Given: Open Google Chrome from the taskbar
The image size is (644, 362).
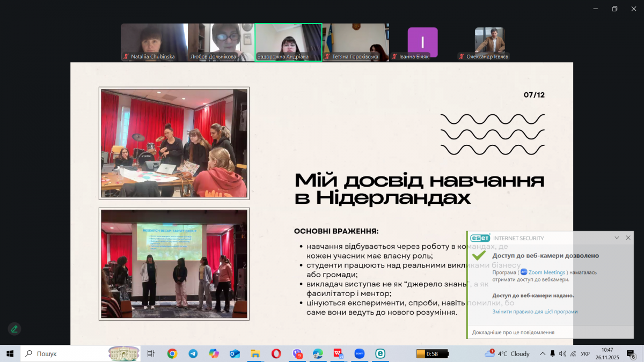Looking at the screenshot, I should [x=172, y=353].
